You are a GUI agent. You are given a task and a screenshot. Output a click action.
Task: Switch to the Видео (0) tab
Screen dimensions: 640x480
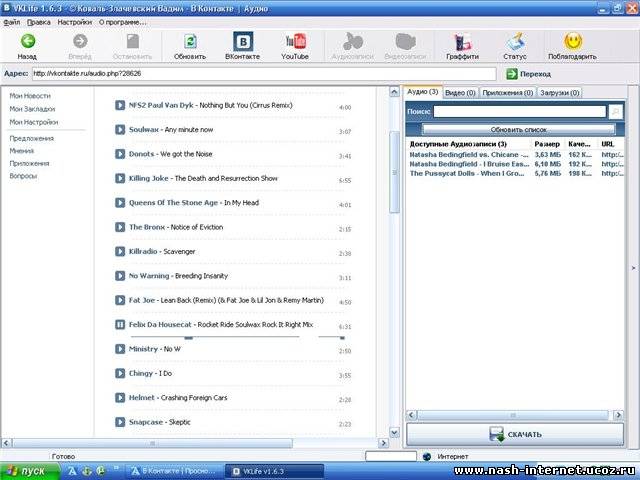point(460,93)
